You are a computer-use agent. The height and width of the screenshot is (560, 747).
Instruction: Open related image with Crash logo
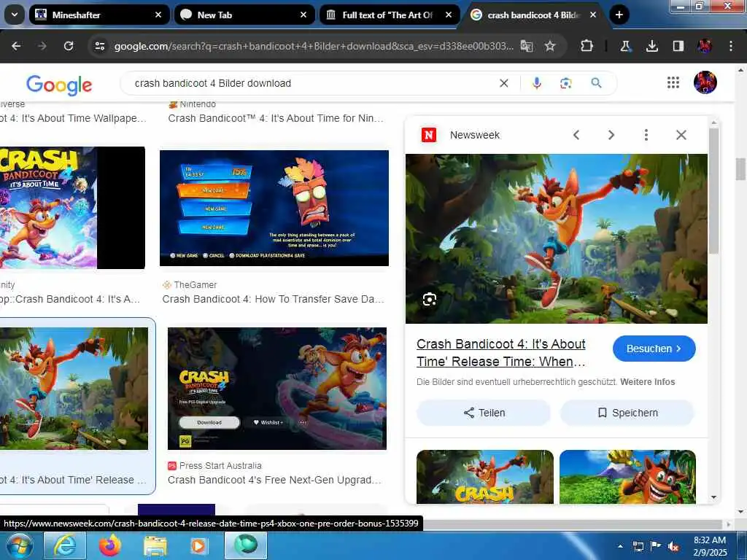(x=485, y=477)
